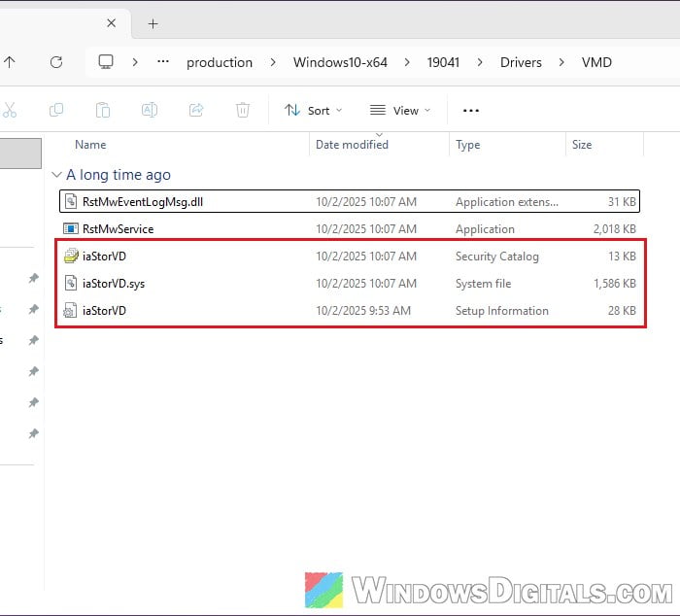The height and width of the screenshot is (616, 680).
Task: Click the Setup Information file icon
Action: (70, 311)
